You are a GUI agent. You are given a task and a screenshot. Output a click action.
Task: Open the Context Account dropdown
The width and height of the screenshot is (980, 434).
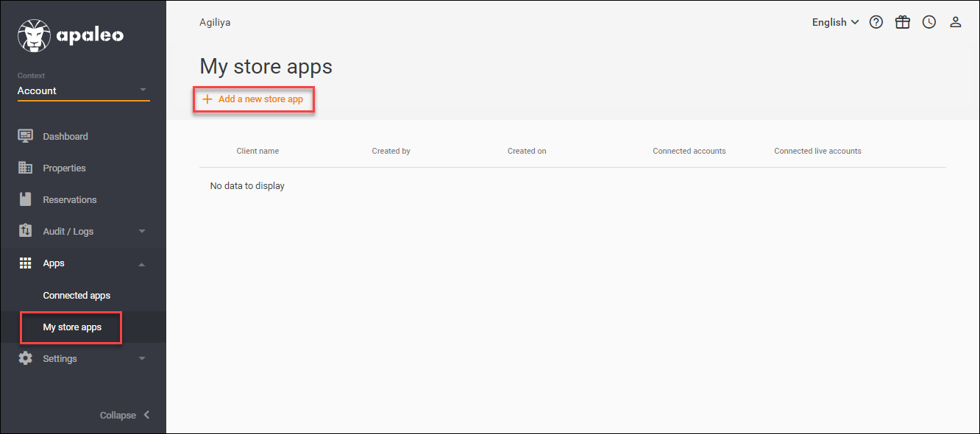point(83,91)
